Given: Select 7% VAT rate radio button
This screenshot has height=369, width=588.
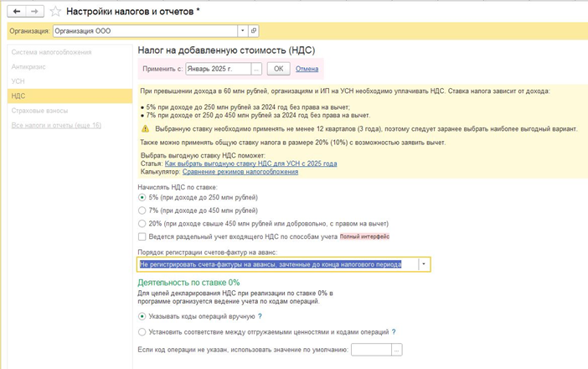Looking at the screenshot, I should (x=142, y=210).
